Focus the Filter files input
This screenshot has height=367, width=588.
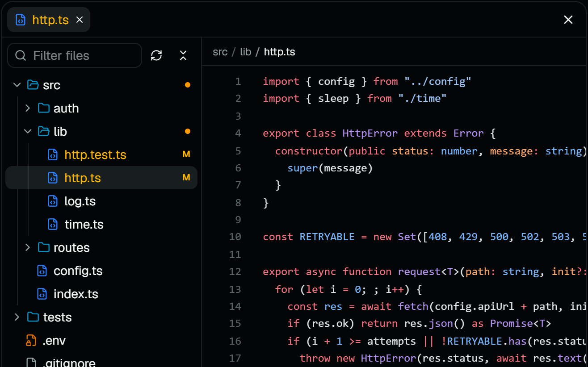coord(75,55)
